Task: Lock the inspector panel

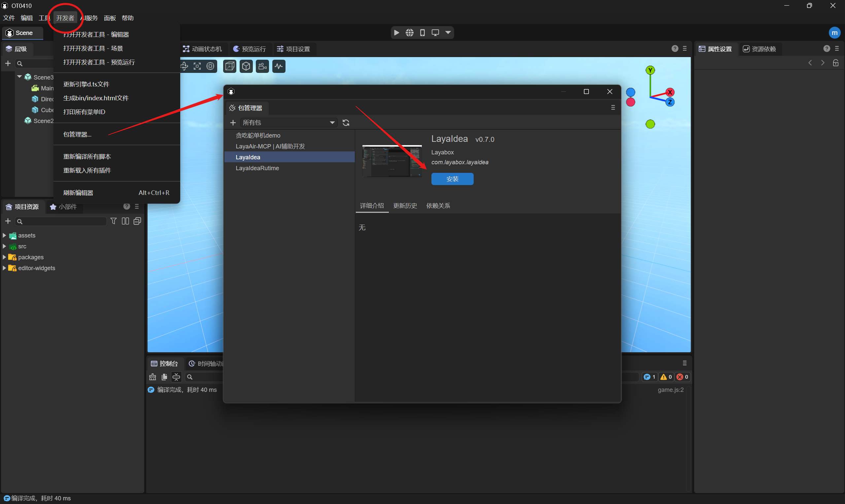Action: pos(835,63)
